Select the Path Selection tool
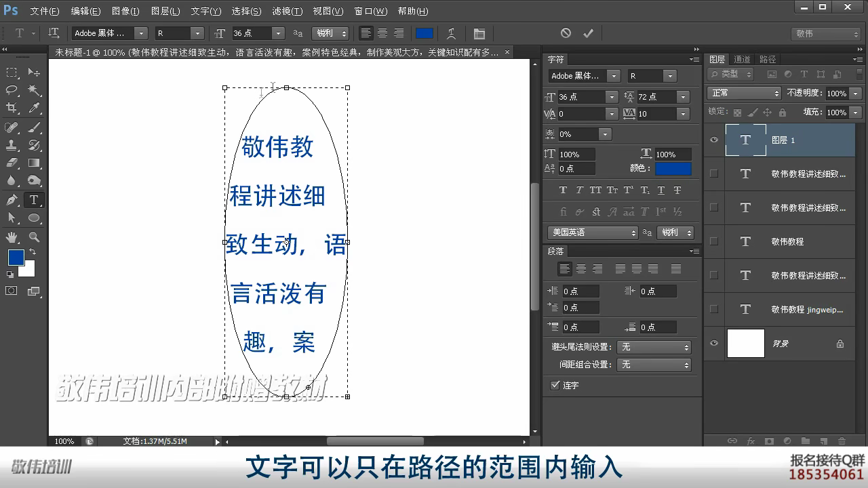 coord(12,218)
